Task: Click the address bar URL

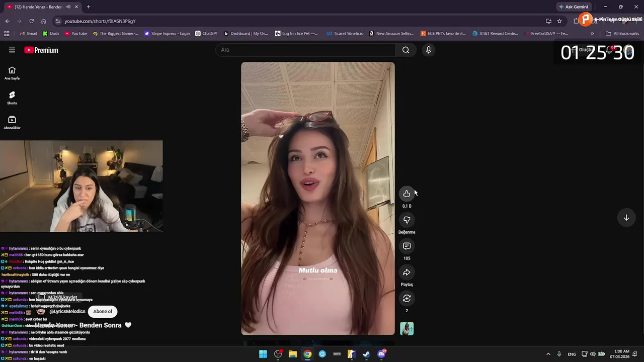Action: (x=100, y=21)
